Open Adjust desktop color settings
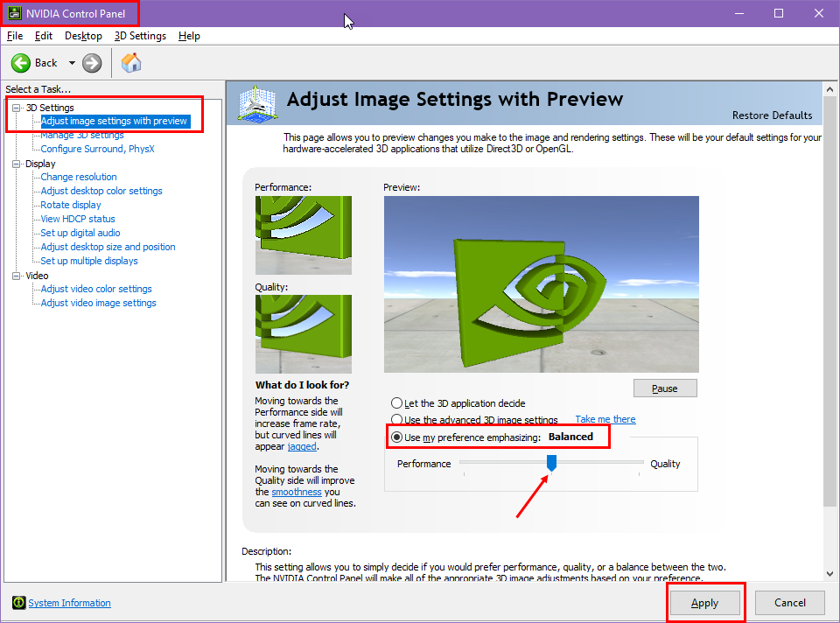The height and width of the screenshot is (623, 840). tap(101, 191)
